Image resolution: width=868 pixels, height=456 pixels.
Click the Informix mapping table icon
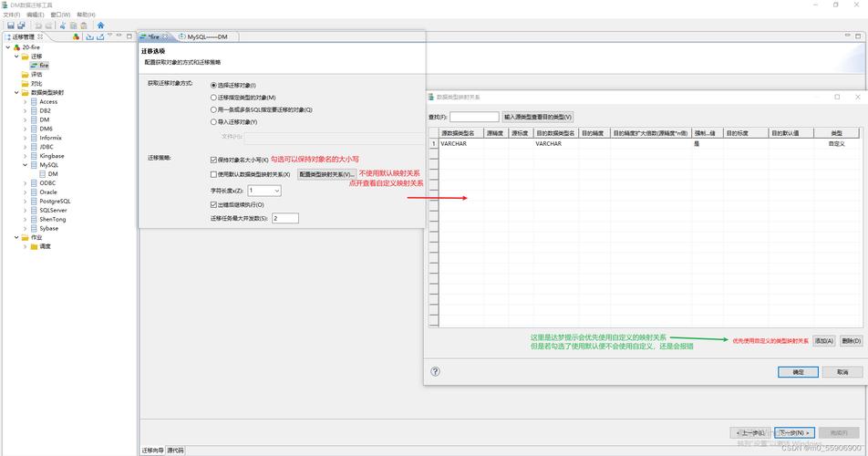pyautogui.click(x=34, y=138)
